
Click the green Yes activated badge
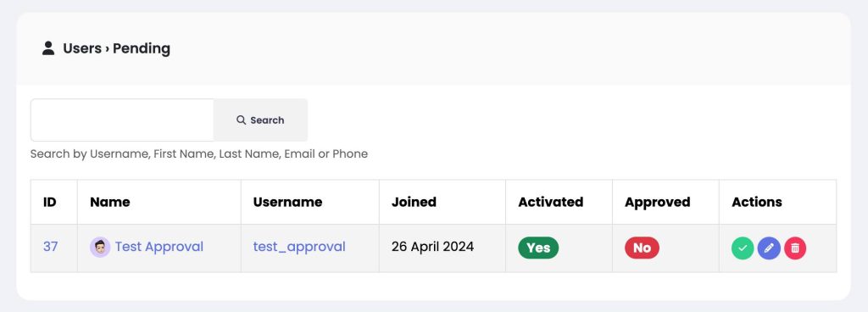click(538, 248)
